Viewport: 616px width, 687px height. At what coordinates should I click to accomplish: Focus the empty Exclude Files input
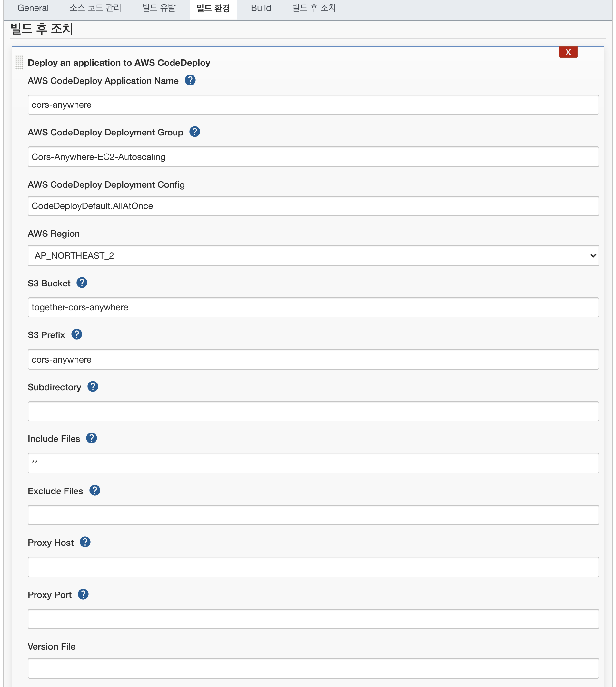[x=313, y=515]
